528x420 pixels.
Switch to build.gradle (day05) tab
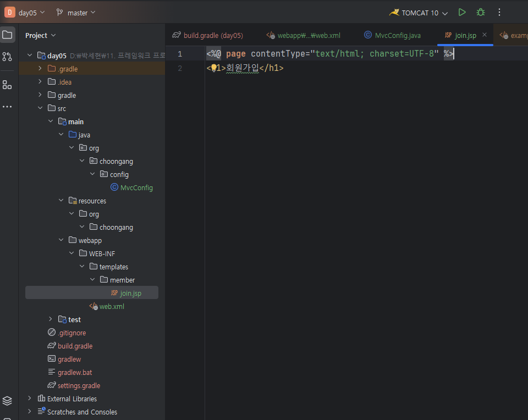pos(208,35)
